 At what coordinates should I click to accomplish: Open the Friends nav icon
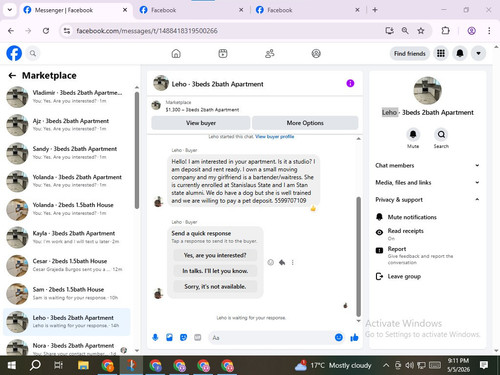point(269,53)
